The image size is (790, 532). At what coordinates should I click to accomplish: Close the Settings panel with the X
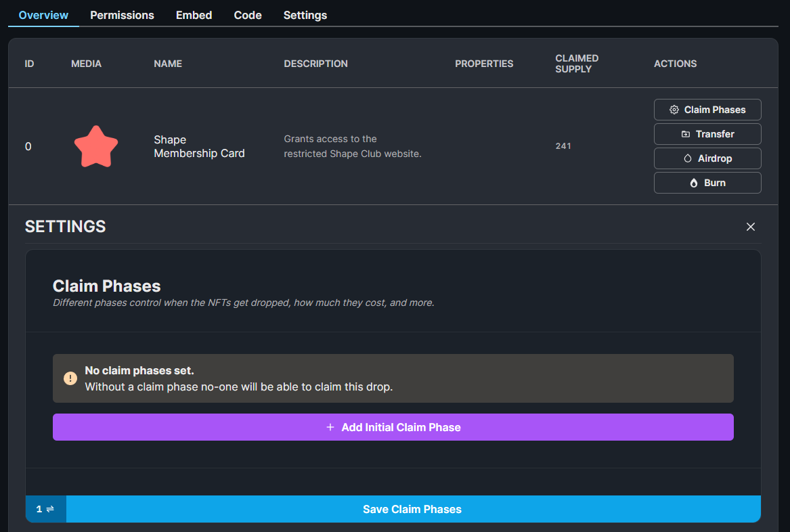tap(750, 227)
